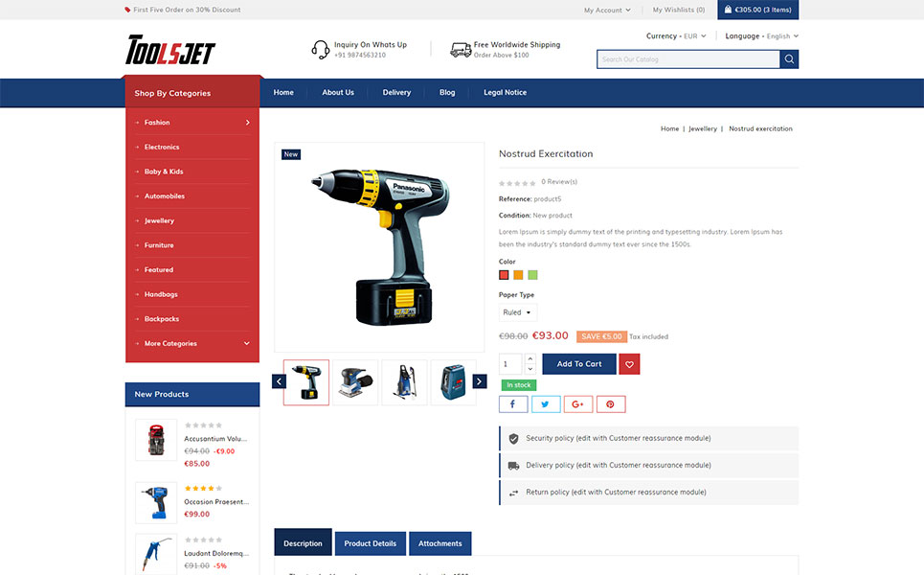Click the product review stars

coord(517,183)
